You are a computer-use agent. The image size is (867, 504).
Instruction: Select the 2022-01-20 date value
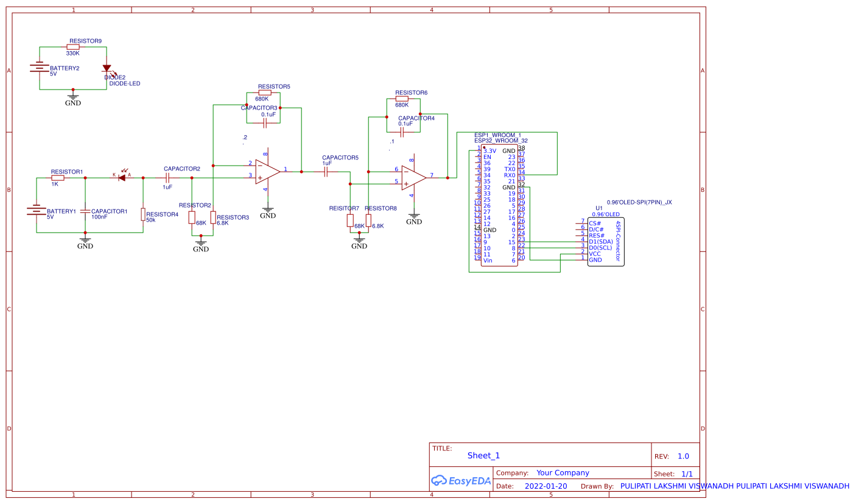[x=545, y=486]
